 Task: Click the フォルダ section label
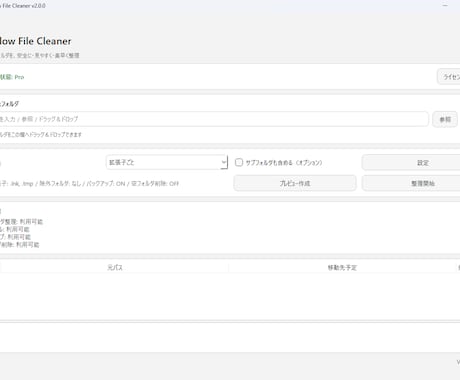coord(9,104)
